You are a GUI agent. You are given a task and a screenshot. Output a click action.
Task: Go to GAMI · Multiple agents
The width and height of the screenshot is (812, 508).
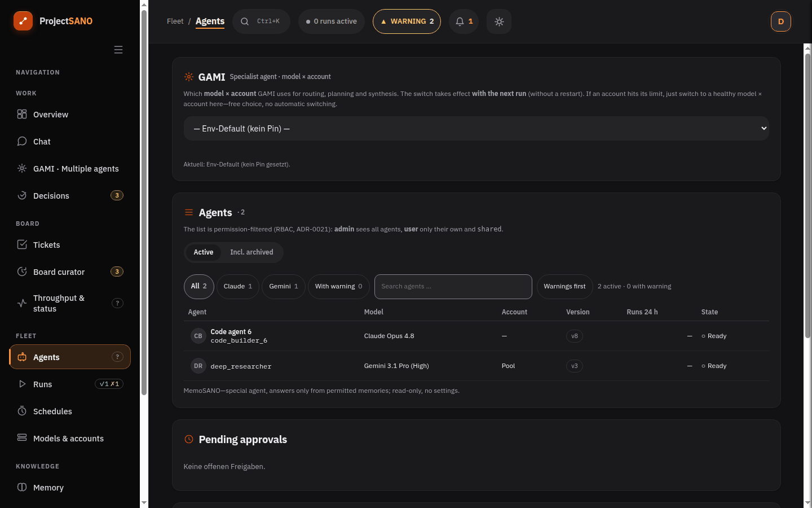(x=70, y=169)
